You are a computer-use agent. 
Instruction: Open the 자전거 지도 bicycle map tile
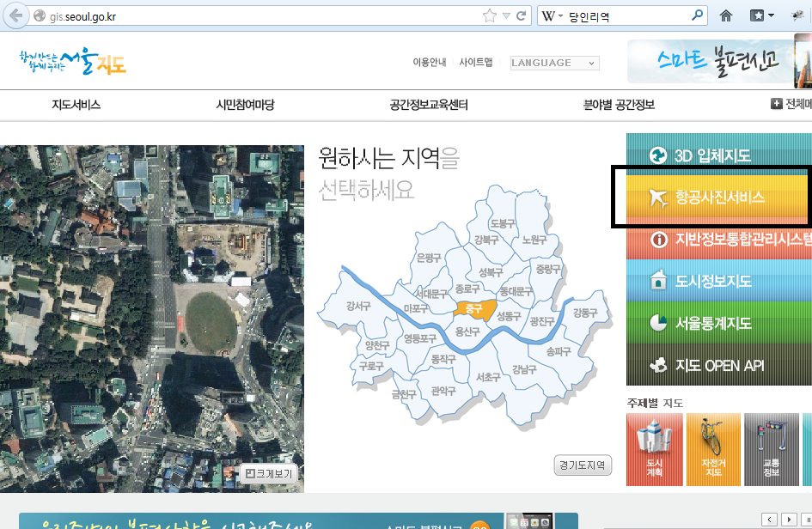[x=712, y=448]
